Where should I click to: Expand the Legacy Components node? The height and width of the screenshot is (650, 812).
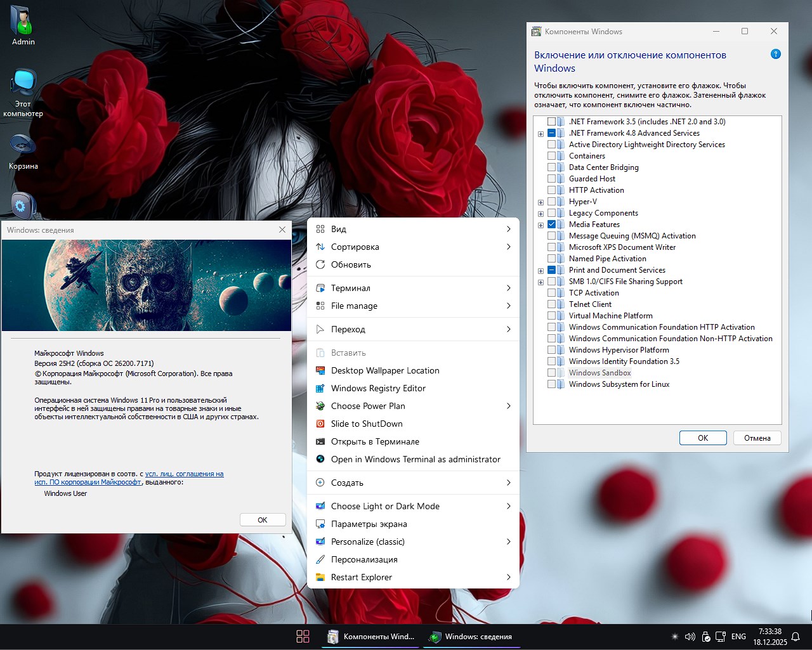(540, 213)
